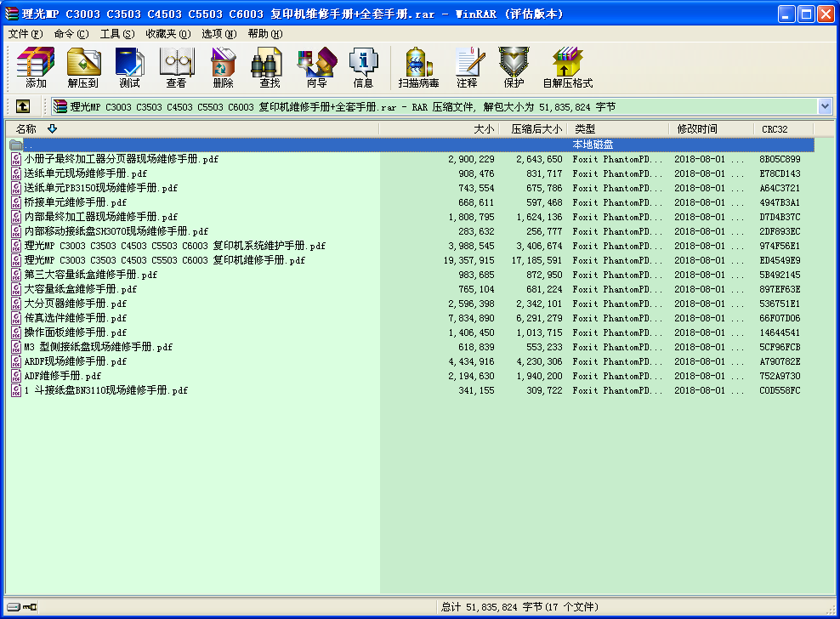Select the parent folder '..' icon
840x619 pixels.
tap(16, 145)
